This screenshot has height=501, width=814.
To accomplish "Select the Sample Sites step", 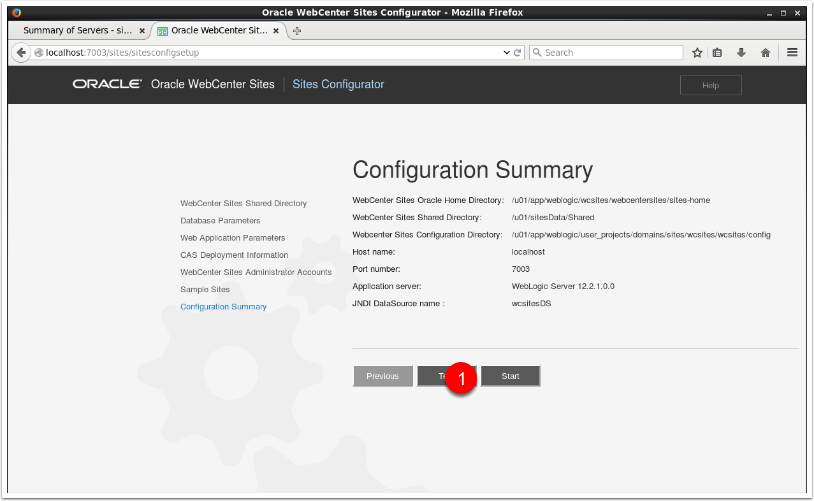I will coord(205,289).
